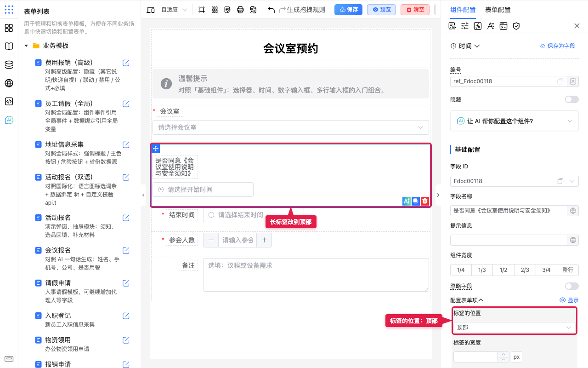Image resolution: width=588 pixels, height=368 pixels.
Task: Click the 预览 button
Action: click(x=382, y=10)
